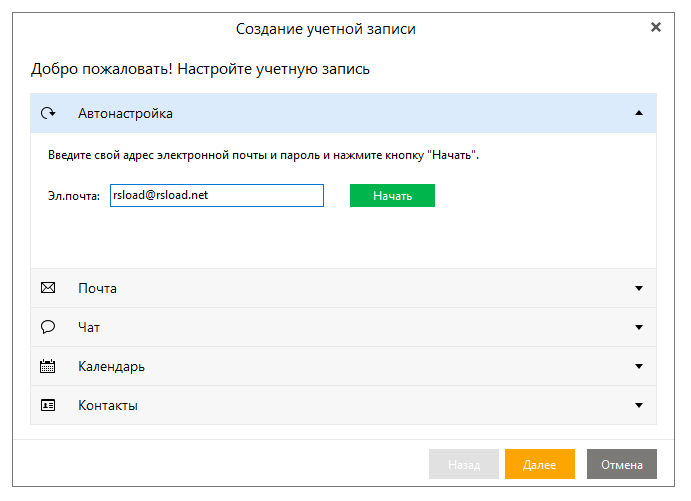This screenshot has height=501, width=691.
Task: Click the Отмена button
Action: (622, 465)
